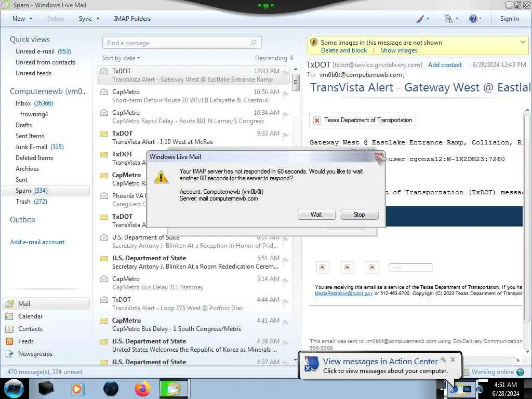Image resolution: width=532 pixels, height=399 pixels.
Task: Open the Junk E-mail folder
Action: (39, 147)
